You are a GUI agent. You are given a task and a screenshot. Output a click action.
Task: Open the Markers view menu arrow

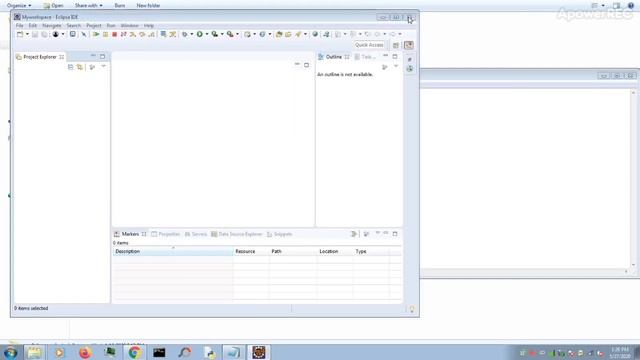pos(378,233)
